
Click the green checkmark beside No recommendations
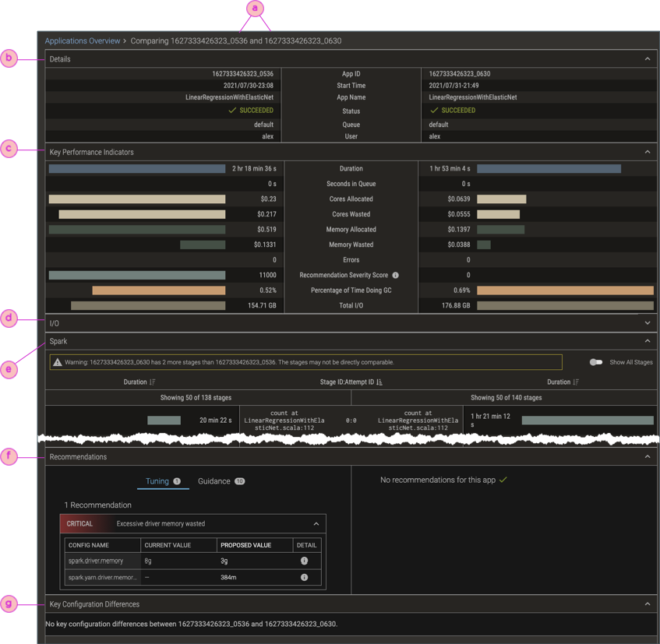(503, 480)
